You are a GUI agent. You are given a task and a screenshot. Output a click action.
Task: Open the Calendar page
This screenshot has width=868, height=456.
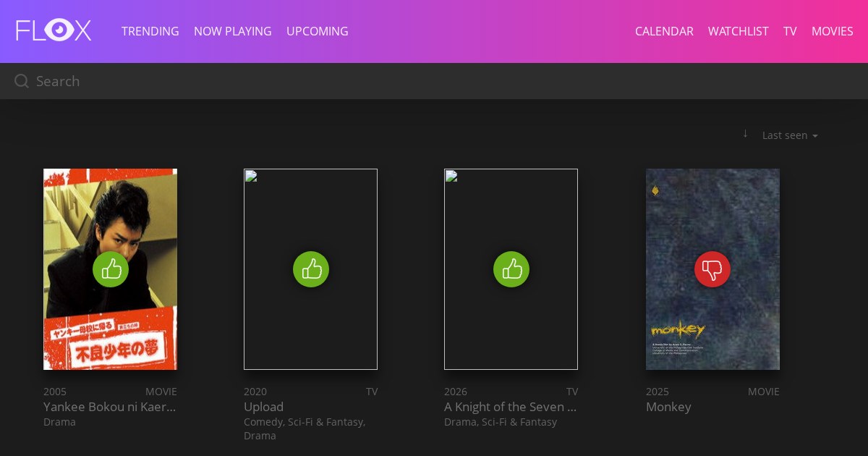(x=664, y=31)
